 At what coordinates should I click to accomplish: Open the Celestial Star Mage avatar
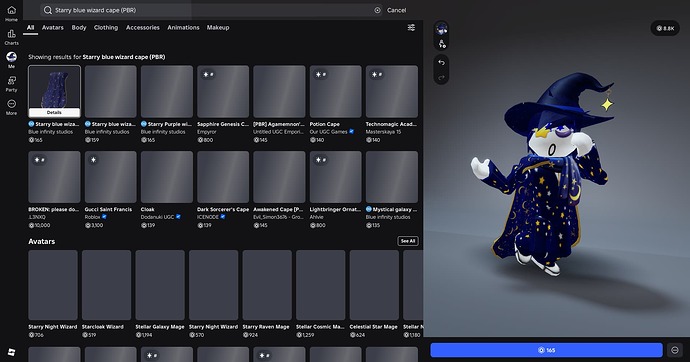point(374,285)
